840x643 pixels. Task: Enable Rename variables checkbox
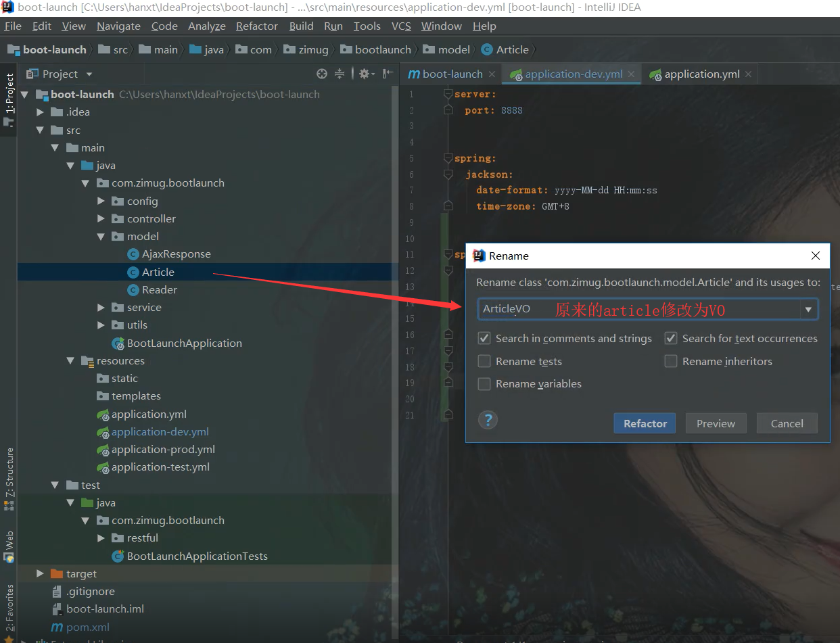coord(484,383)
